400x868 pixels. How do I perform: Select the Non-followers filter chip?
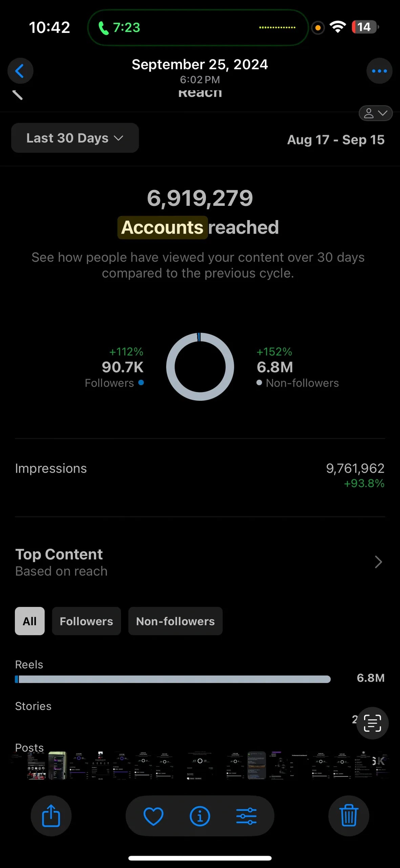tap(175, 621)
